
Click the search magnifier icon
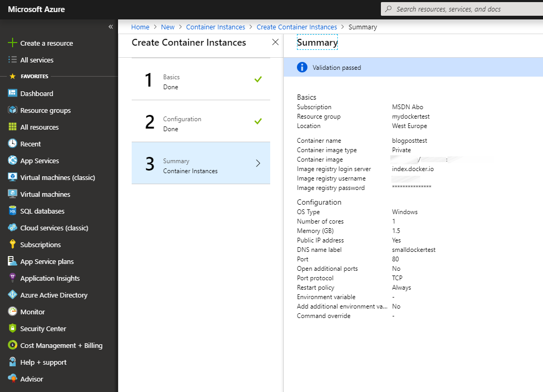point(389,9)
